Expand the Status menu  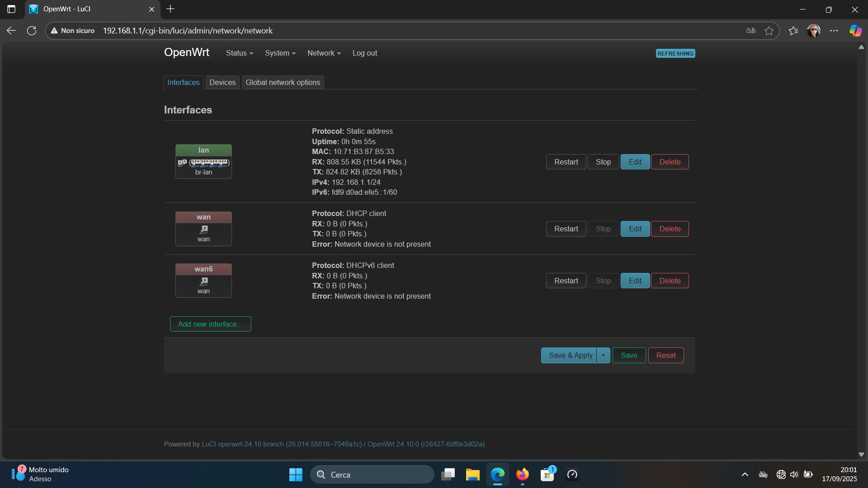pyautogui.click(x=239, y=53)
